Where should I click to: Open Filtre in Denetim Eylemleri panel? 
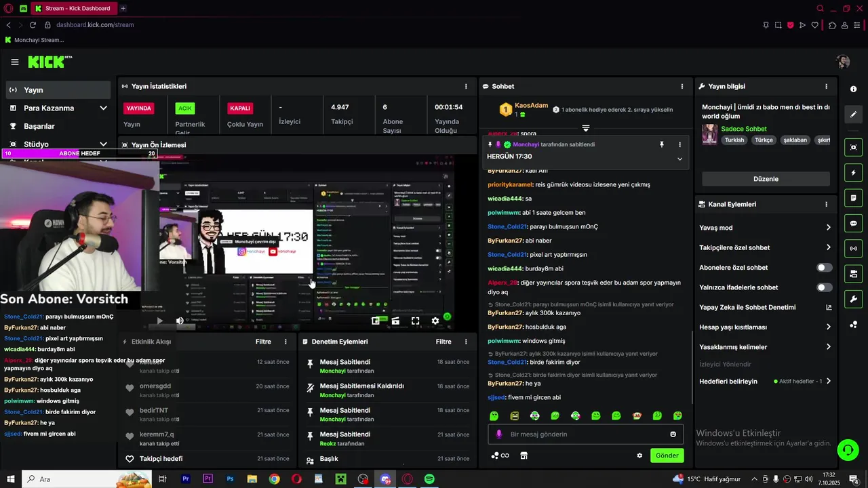click(443, 342)
